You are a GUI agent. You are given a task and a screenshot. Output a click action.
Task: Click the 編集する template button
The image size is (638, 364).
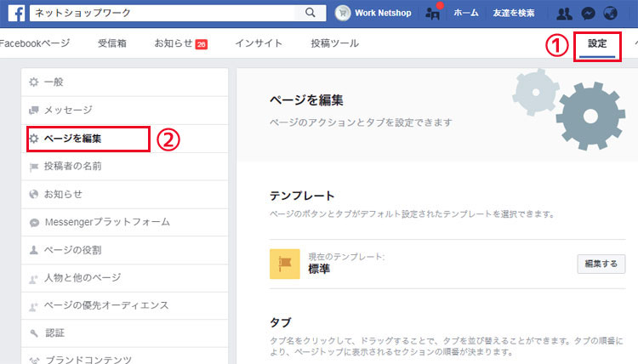601,264
